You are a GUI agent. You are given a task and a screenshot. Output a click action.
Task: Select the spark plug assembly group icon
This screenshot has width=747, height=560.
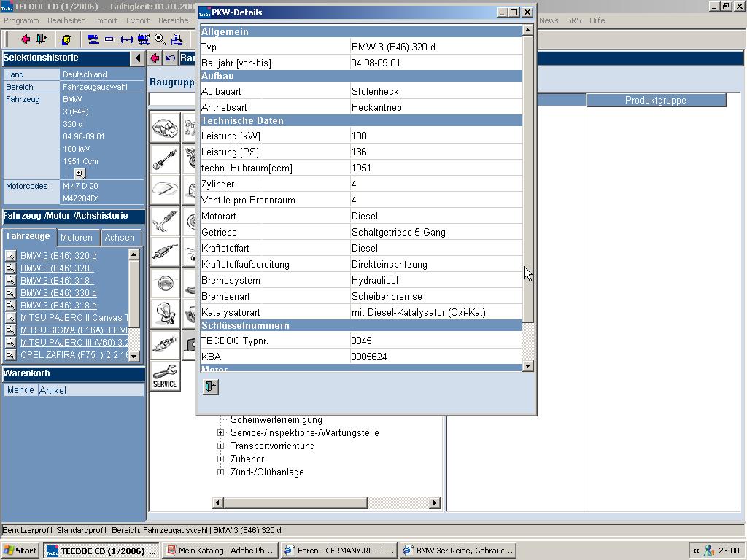pos(165,345)
